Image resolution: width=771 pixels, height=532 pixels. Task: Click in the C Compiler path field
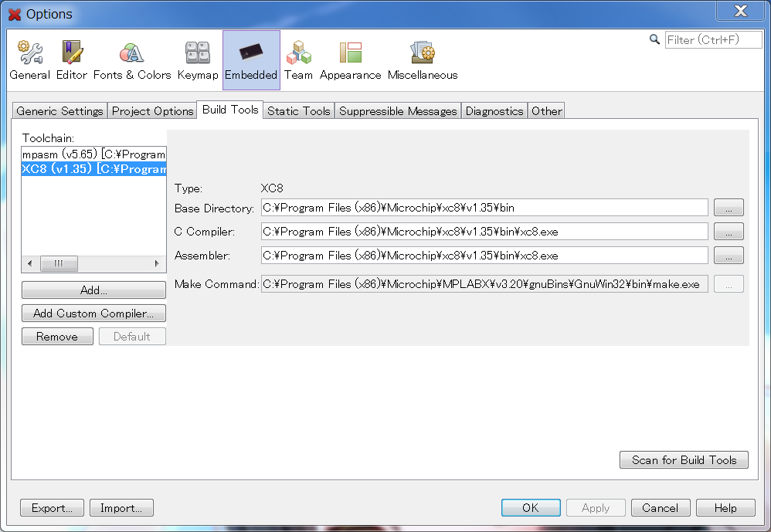(x=484, y=232)
